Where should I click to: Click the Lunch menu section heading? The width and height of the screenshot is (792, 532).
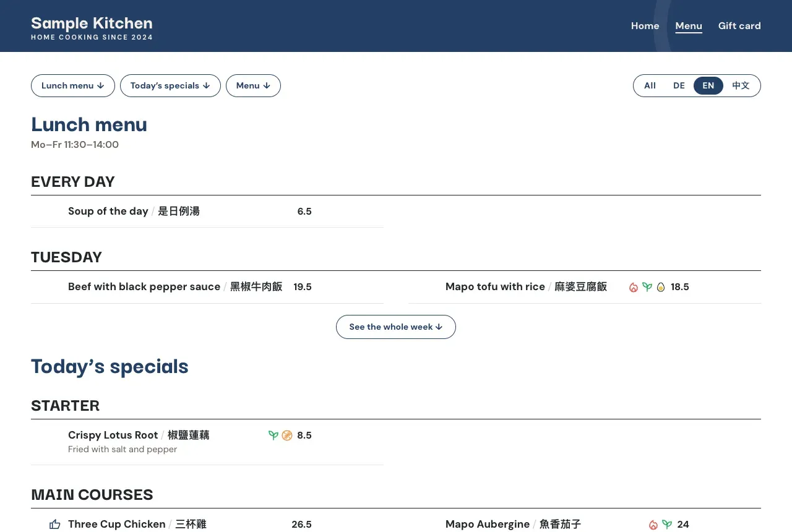pyautogui.click(x=89, y=124)
